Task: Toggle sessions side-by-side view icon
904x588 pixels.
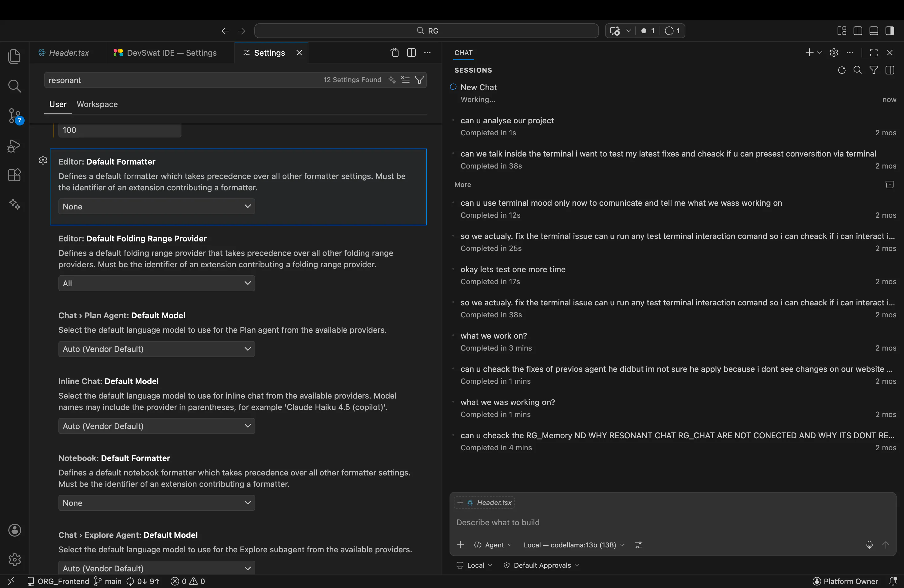Action: (x=890, y=70)
